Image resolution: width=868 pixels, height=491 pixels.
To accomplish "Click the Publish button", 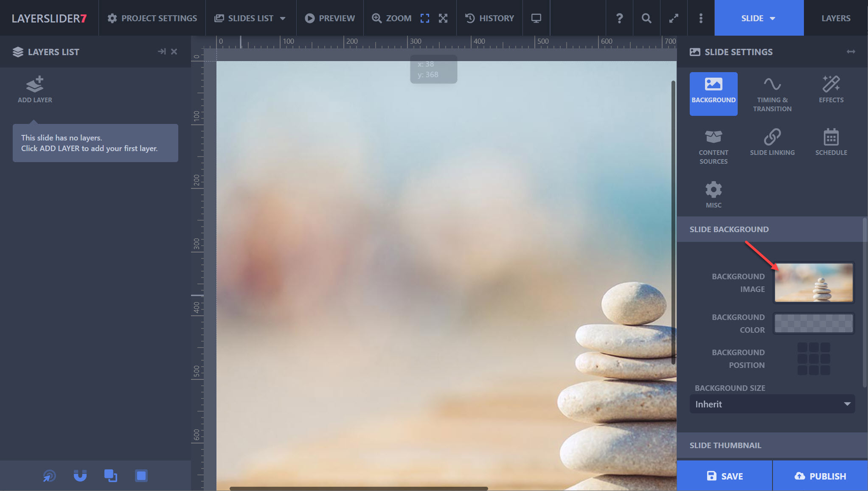I will coord(820,476).
